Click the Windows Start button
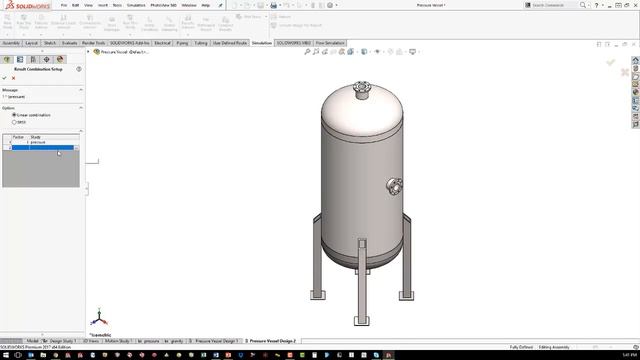This screenshot has width=640, height=360. click(x=6, y=355)
